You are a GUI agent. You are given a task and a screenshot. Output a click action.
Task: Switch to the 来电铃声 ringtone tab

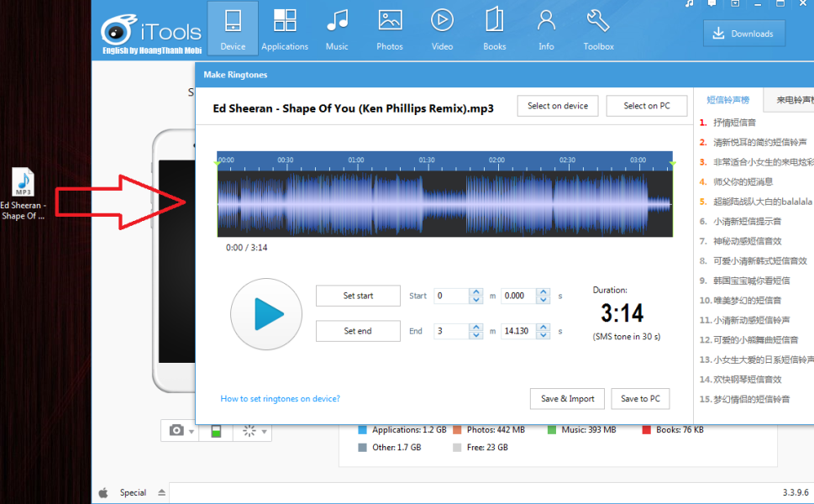(792, 100)
